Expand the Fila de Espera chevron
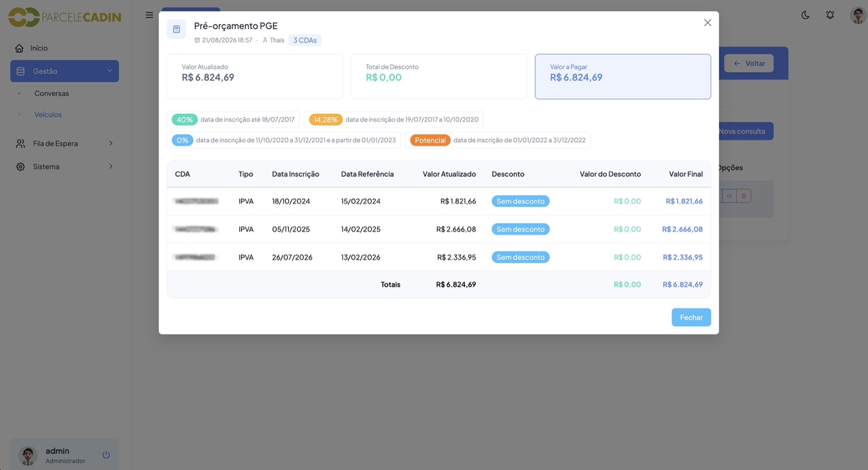The width and height of the screenshot is (868, 470). 111,143
